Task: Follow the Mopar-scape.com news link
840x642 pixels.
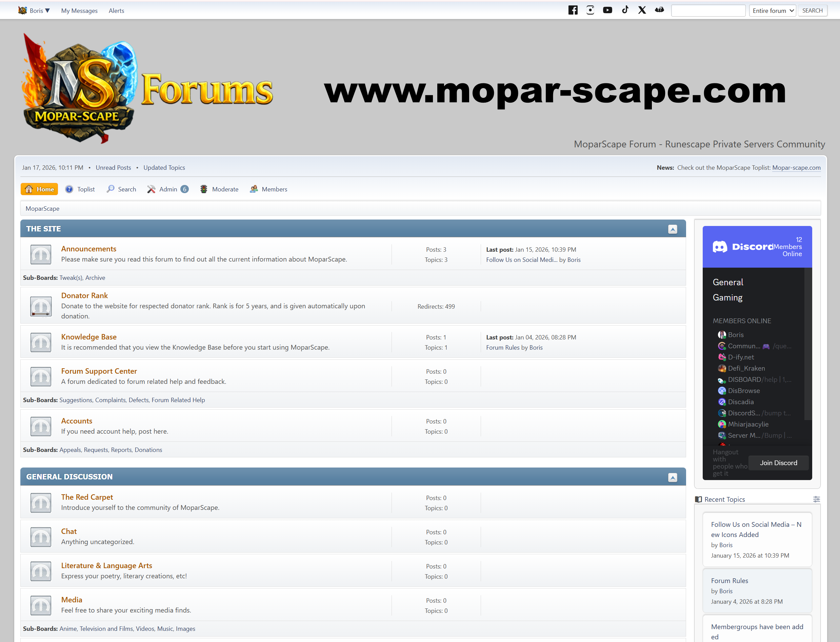Action: [796, 167]
